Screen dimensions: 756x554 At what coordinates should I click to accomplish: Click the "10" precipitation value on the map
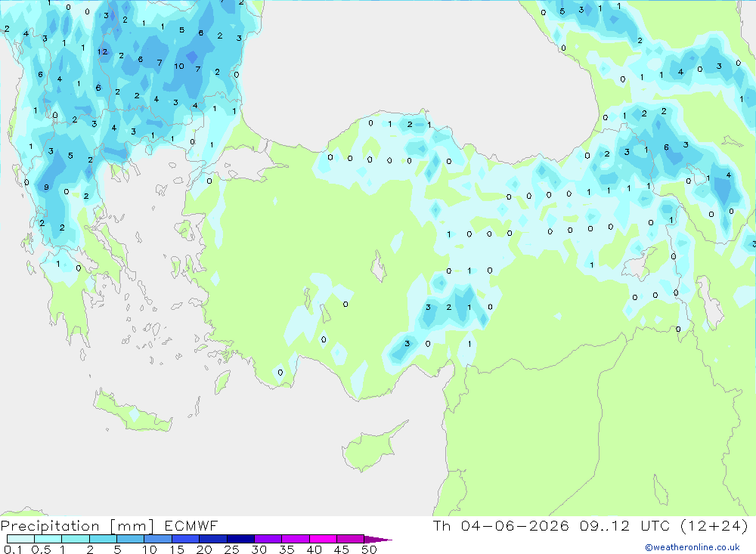[x=179, y=66]
